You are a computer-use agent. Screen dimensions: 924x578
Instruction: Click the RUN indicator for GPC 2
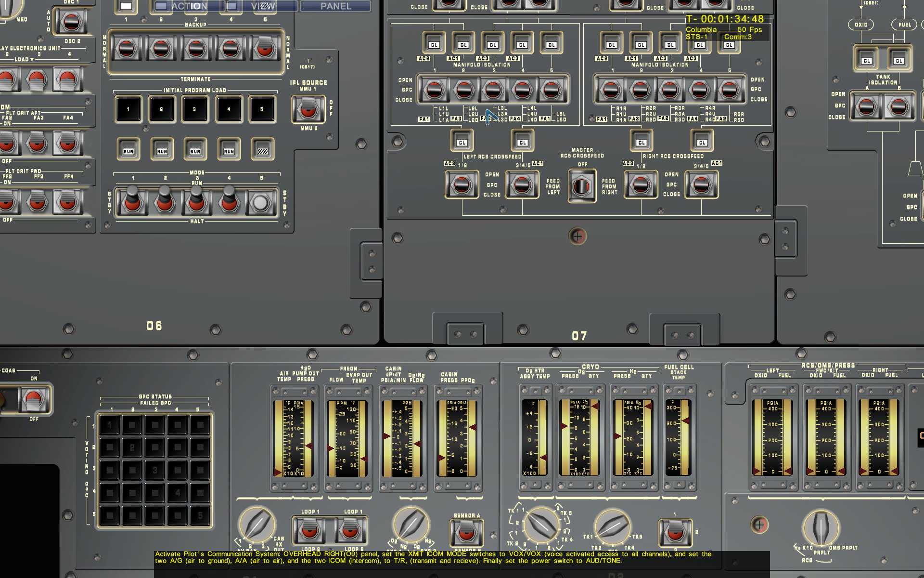click(x=162, y=150)
